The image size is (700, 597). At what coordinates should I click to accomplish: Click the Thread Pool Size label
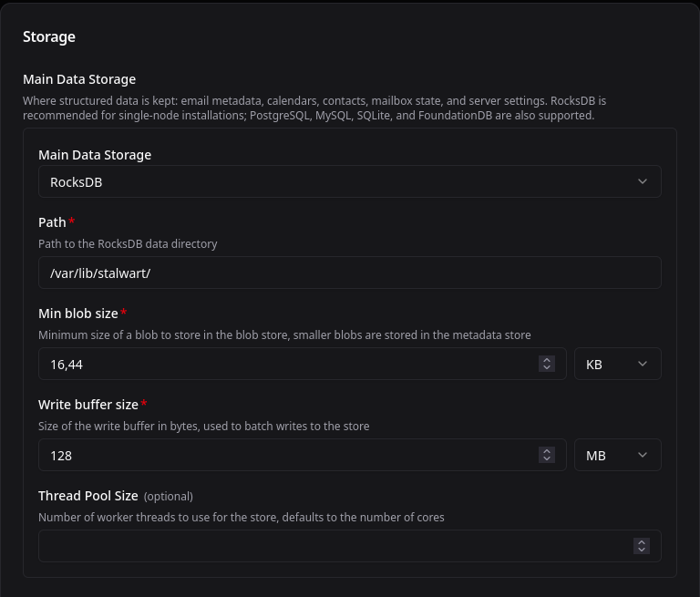tap(87, 496)
